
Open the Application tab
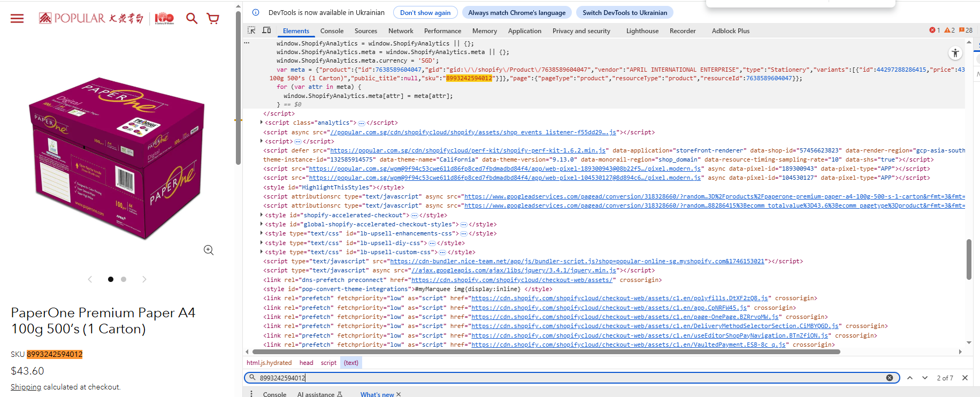525,31
